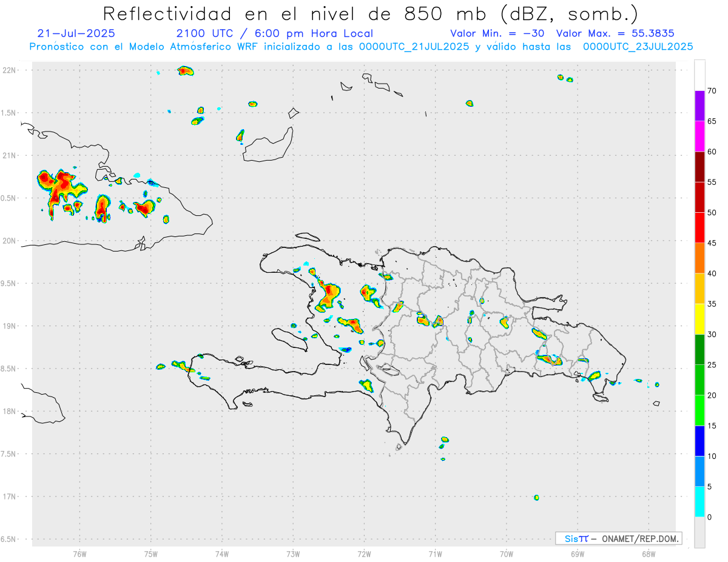The width and height of the screenshot is (728, 562).
Task: Click the 'Valor Max. = 55.3835' readout
Action: coord(615,33)
